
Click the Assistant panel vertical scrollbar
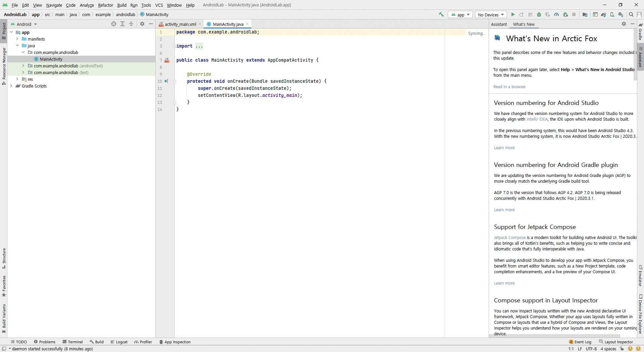[635, 55]
